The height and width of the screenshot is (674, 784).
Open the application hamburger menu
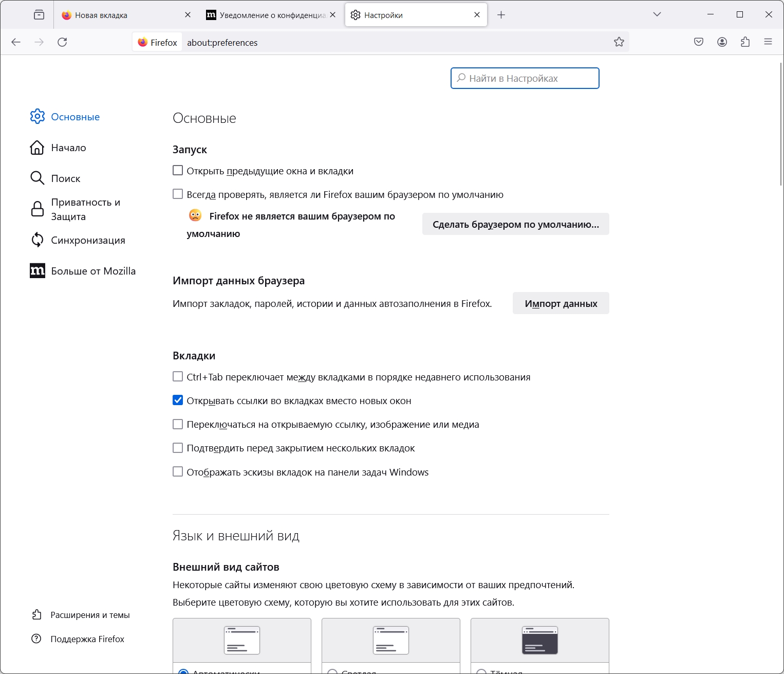768,42
